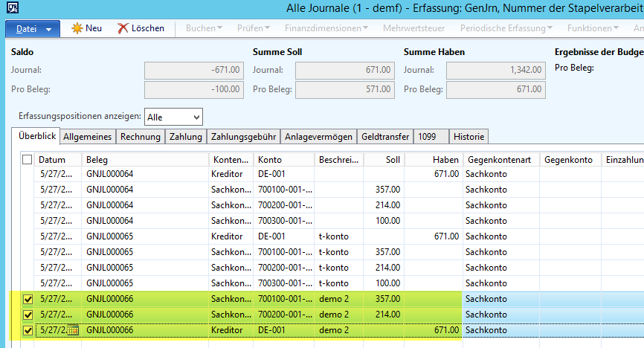644x348 pixels.
Task: Click the Summe Haben Pro Beleg field
Action: coord(493,89)
